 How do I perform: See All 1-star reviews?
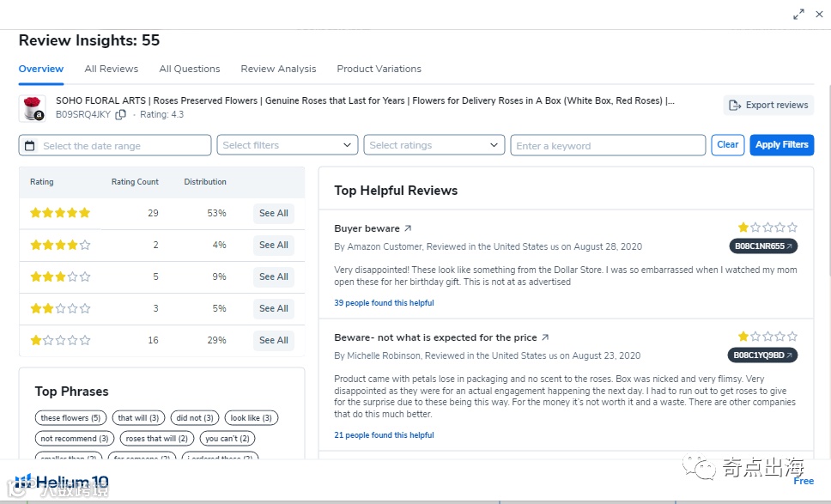[274, 340]
